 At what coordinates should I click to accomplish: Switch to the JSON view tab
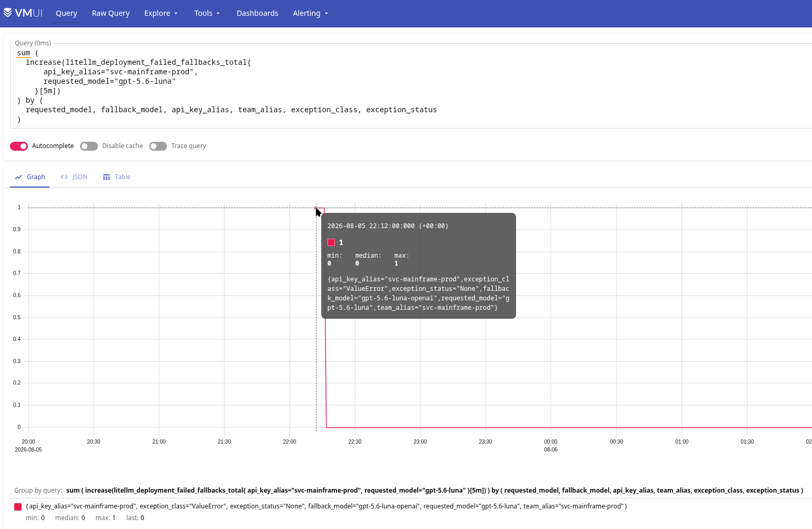(x=74, y=177)
